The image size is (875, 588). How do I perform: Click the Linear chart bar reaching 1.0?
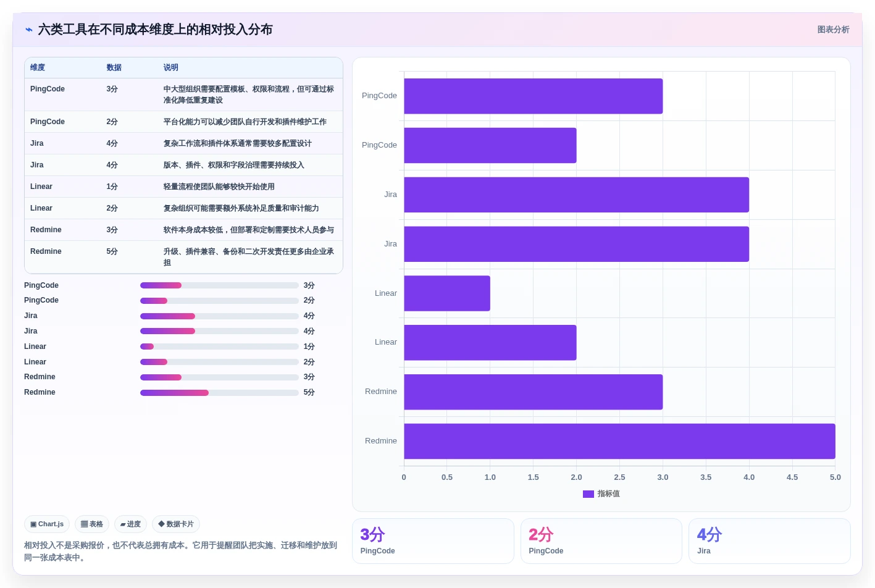coord(447,293)
